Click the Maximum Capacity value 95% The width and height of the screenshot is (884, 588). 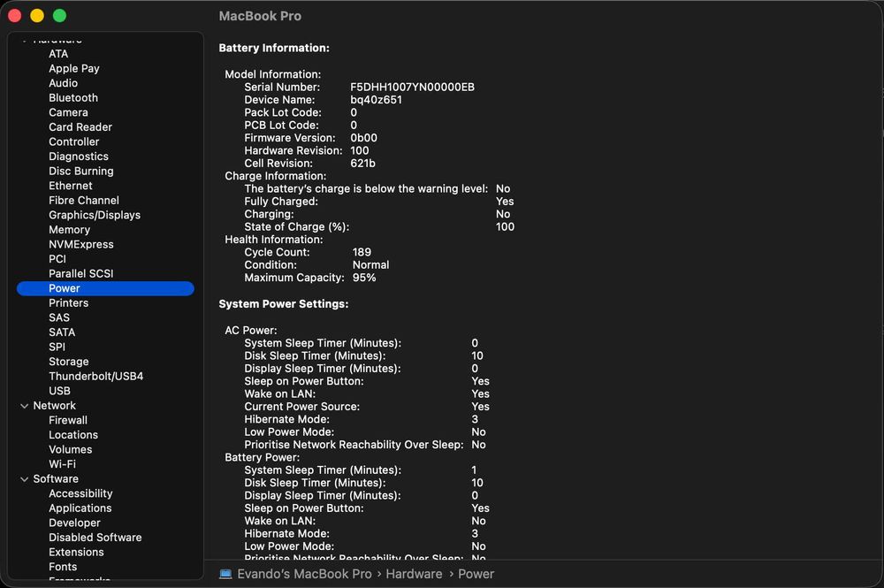point(364,278)
